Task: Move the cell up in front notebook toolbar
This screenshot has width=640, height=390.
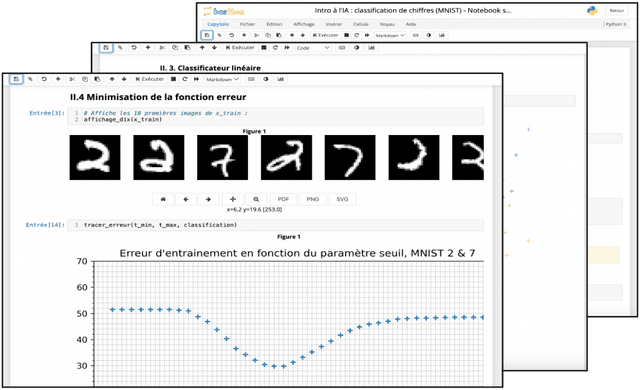Action: point(112,79)
